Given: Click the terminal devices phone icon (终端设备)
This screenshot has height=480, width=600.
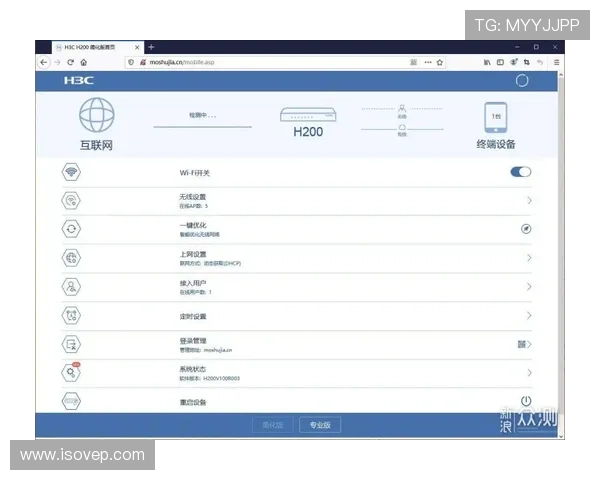Looking at the screenshot, I should [495, 117].
